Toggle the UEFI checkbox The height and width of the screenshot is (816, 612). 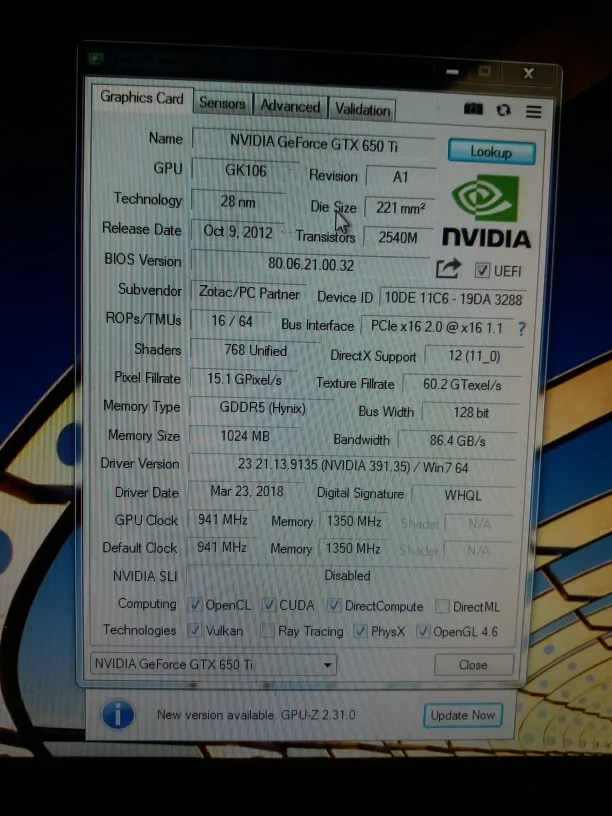pyautogui.click(x=482, y=270)
